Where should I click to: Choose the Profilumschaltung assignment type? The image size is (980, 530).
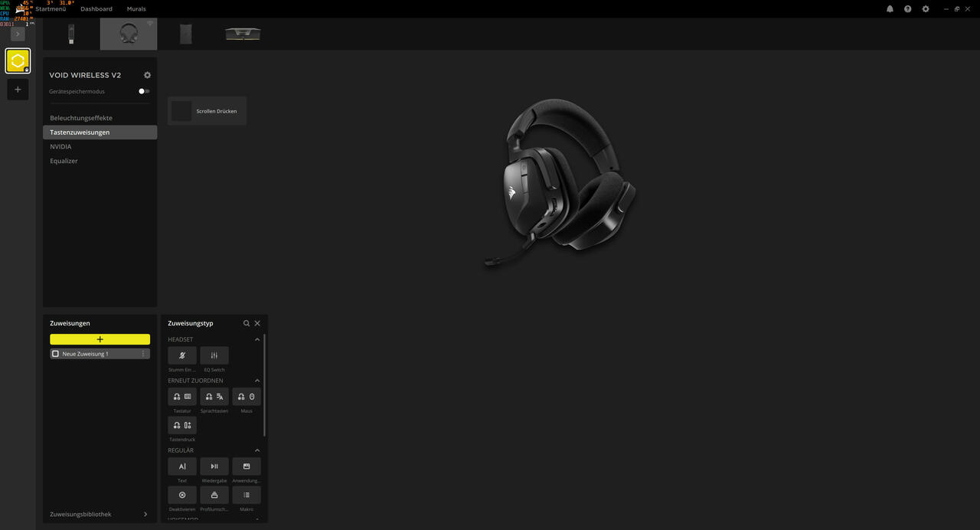pos(214,495)
